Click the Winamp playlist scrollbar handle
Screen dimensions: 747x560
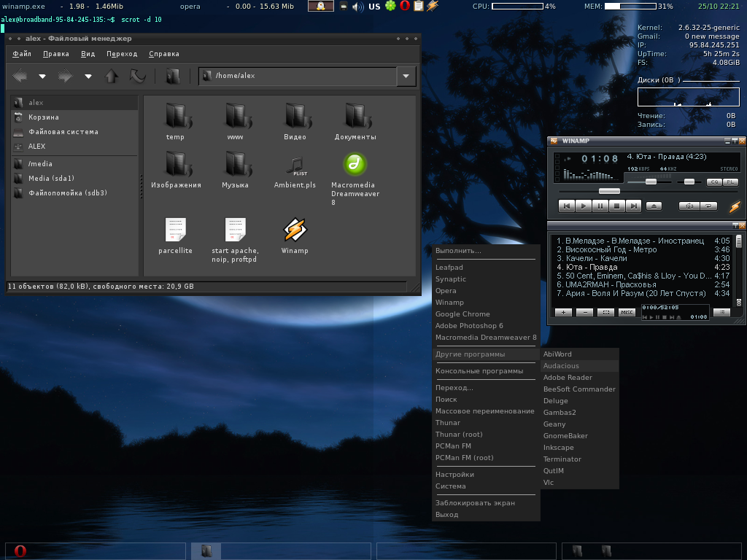click(x=738, y=241)
